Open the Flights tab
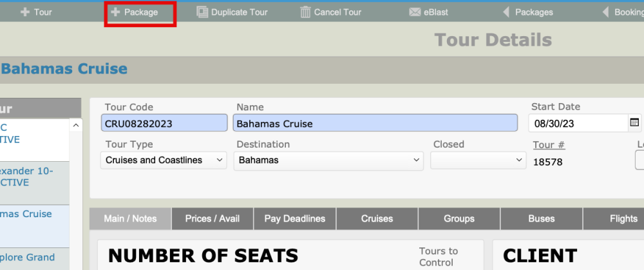The height and width of the screenshot is (270, 644). pyautogui.click(x=623, y=218)
